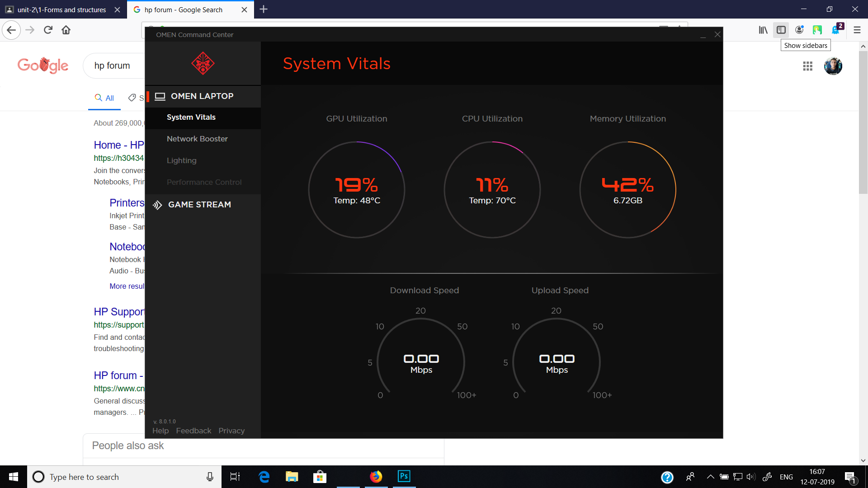Toggle the Show sidebars button
Viewport: 868px width, 488px height.
781,30
